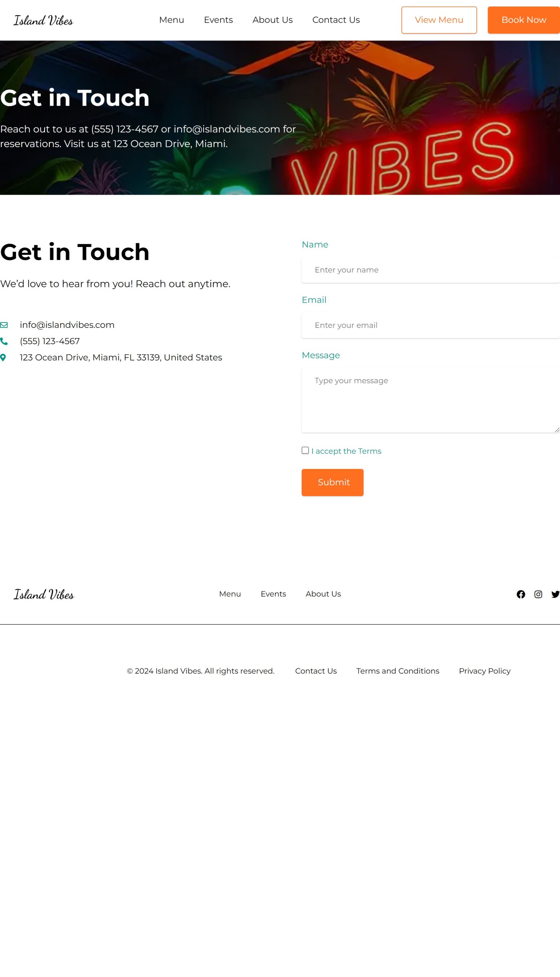
Task: Open Menu in the top navigation
Action: (172, 20)
